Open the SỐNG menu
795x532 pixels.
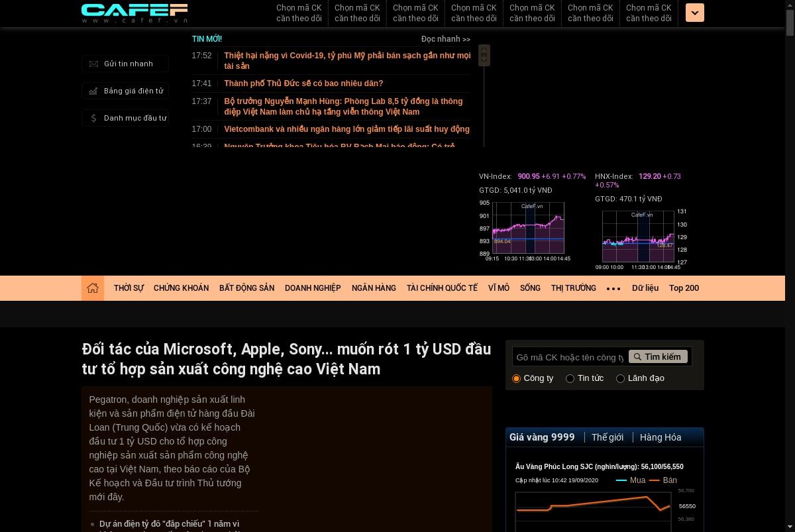(x=530, y=288)
